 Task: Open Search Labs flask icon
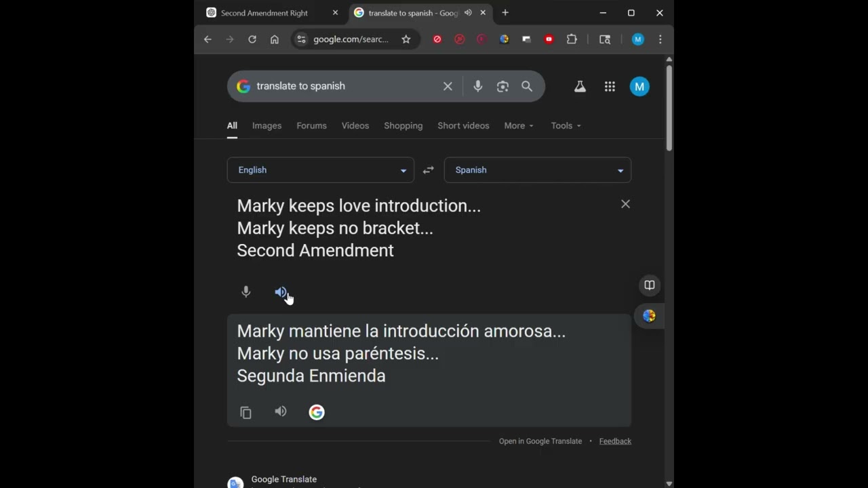580,86
